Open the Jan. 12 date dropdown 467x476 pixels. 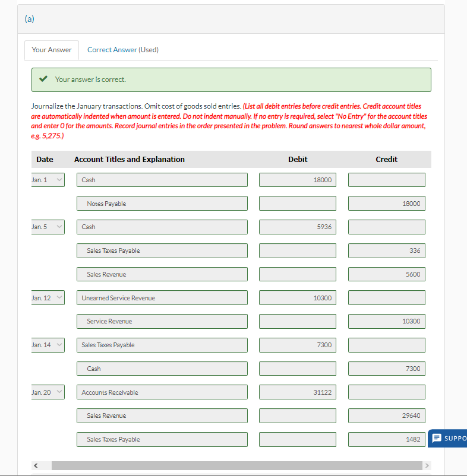[x=48, y=298]
